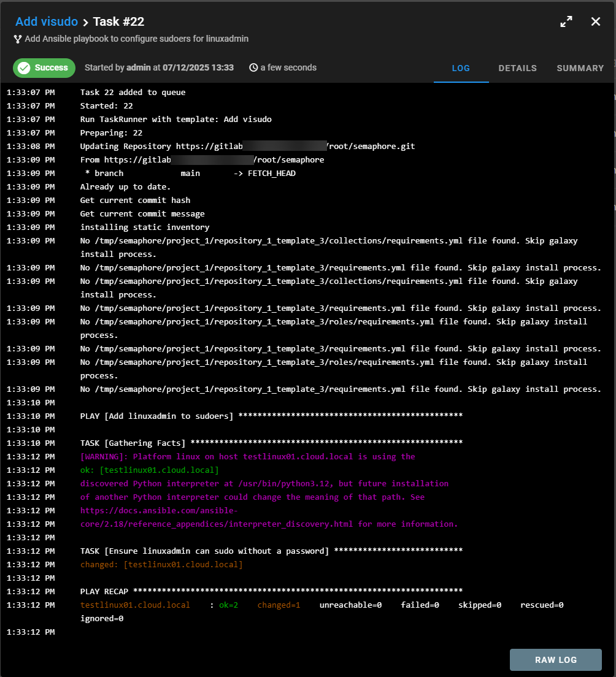Image resolution: width=616 pixels, height=677 pixels.
Task: Expand the task dialog to fullscreen
Action: click(x=566, y=22)
